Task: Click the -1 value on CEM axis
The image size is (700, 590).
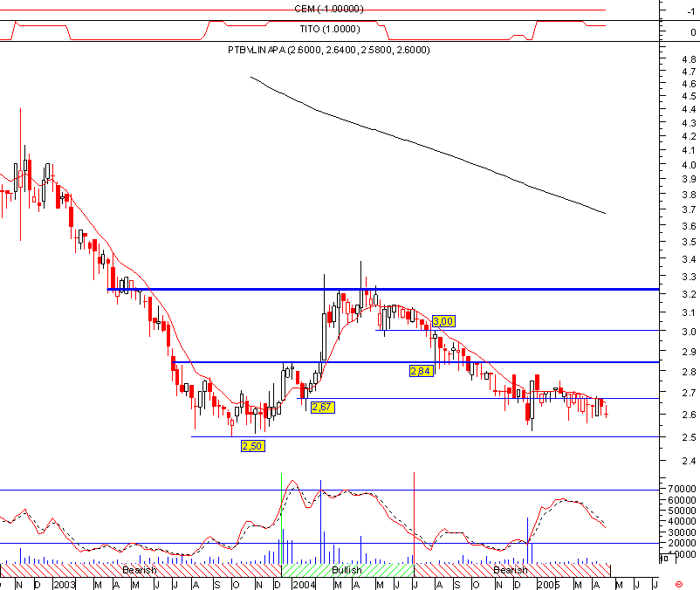Action: pos(690,12)
